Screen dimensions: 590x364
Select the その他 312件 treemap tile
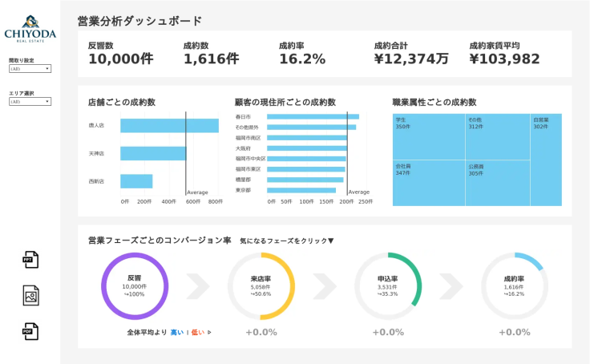(x=498, y=136)
